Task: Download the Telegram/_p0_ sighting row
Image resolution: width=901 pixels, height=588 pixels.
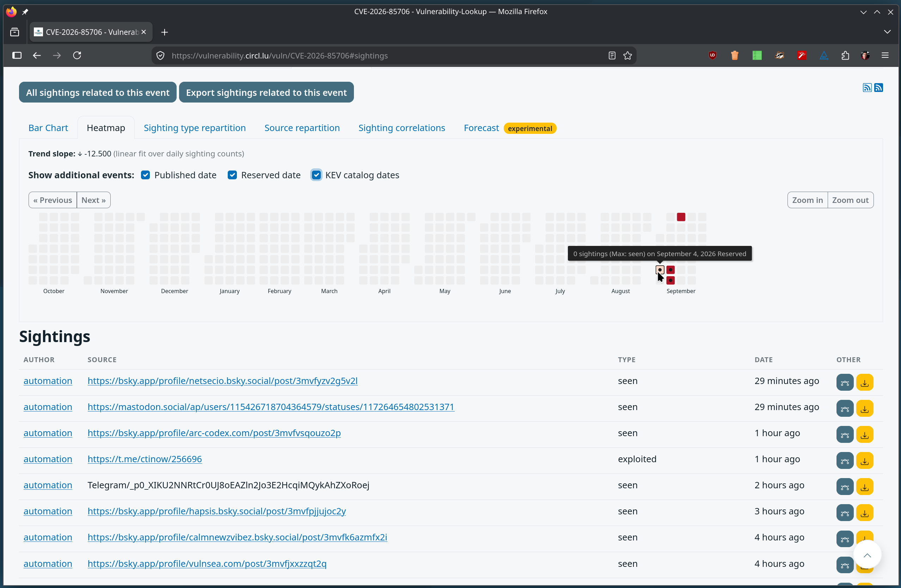Action: (865, 487)
